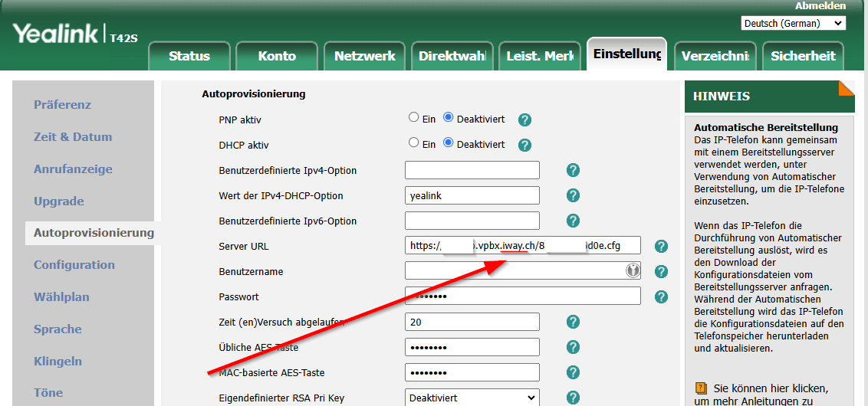This screenshot has height=406, width=868.
Task: Select Ein radio for DHCP aktiv
Action: (x=413, y=142)
